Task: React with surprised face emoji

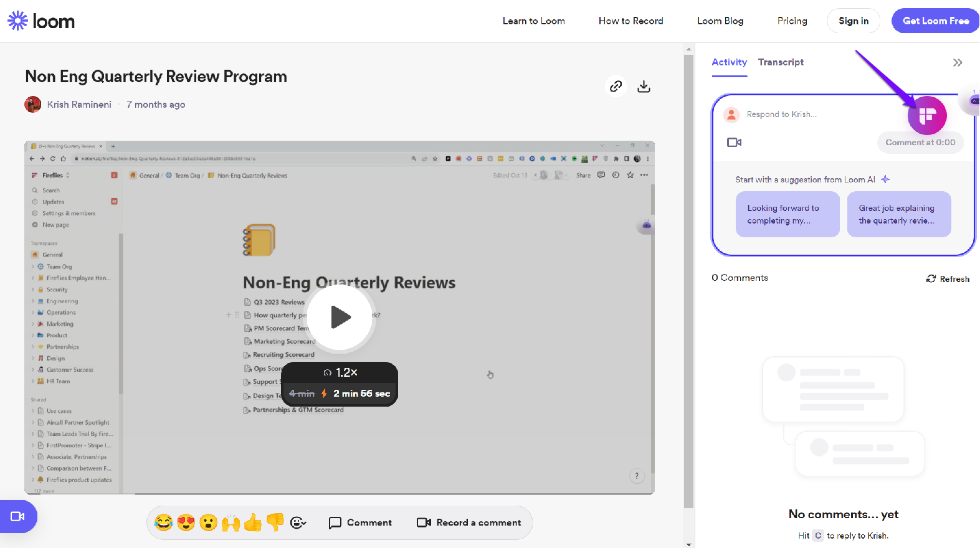Action: tap(208, 522)
